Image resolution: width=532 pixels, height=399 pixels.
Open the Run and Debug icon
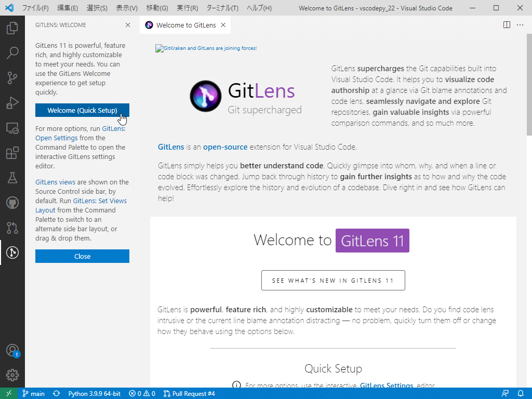[13, 102]
